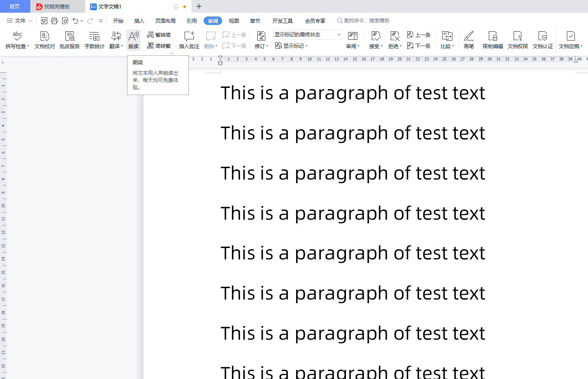Switch to the 开发工具 ribbon tab
588x379 pixels.
pos(282,21)
